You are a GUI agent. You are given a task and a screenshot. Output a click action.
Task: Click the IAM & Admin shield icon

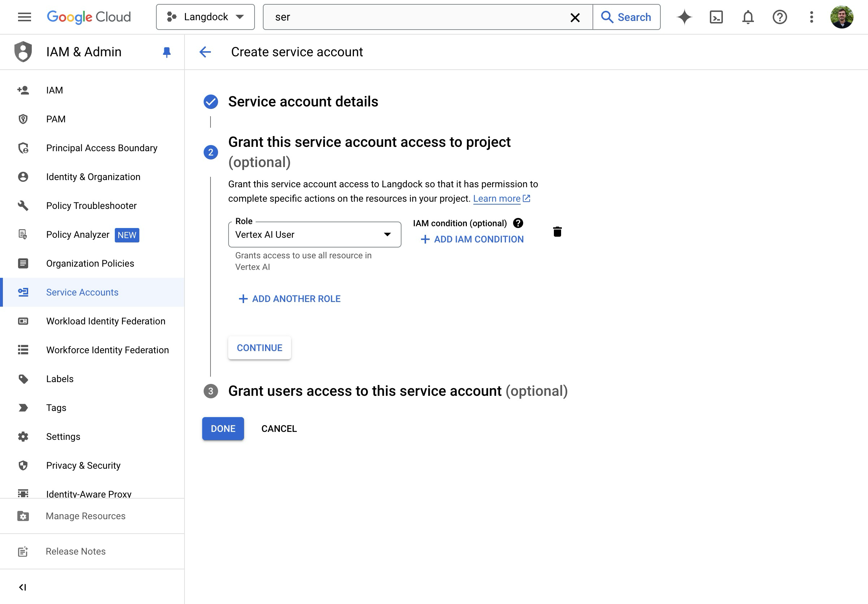(23, 52)
